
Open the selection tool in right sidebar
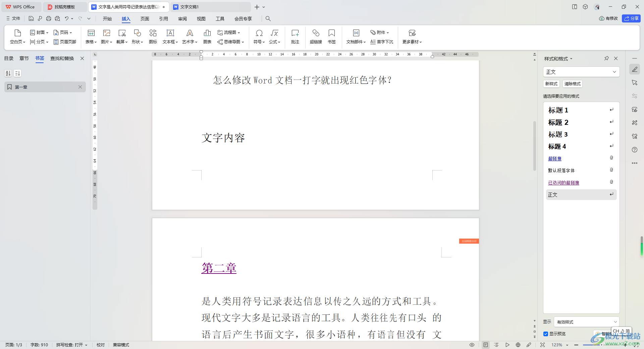click(635, 83)
